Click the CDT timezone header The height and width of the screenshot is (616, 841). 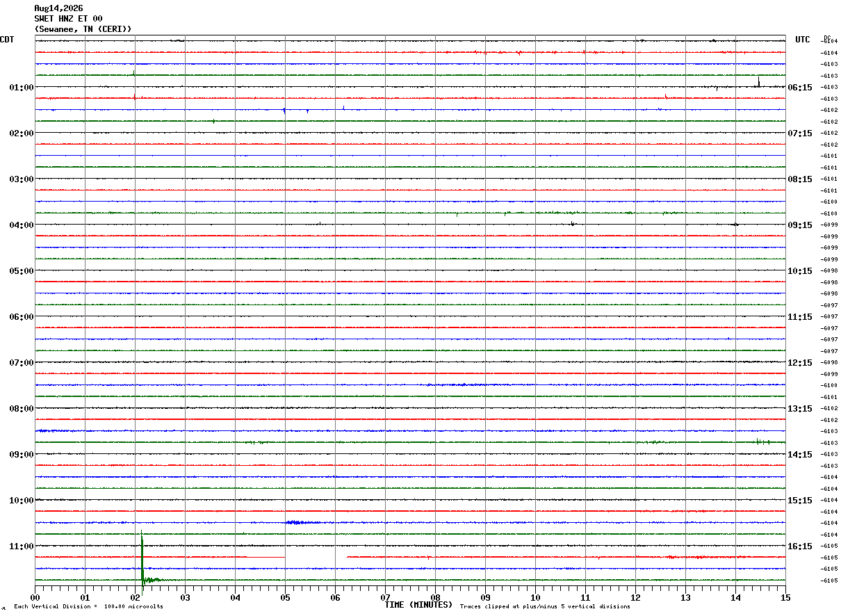[7, 40]
